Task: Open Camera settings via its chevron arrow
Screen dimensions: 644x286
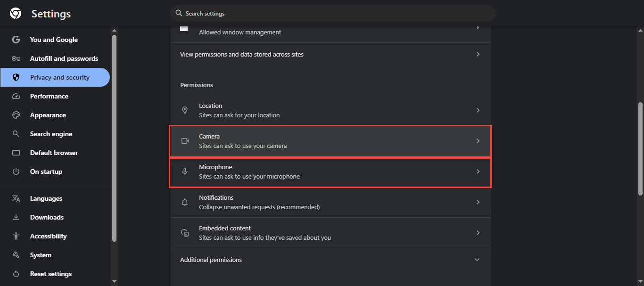Action: [x=478, y=141]
